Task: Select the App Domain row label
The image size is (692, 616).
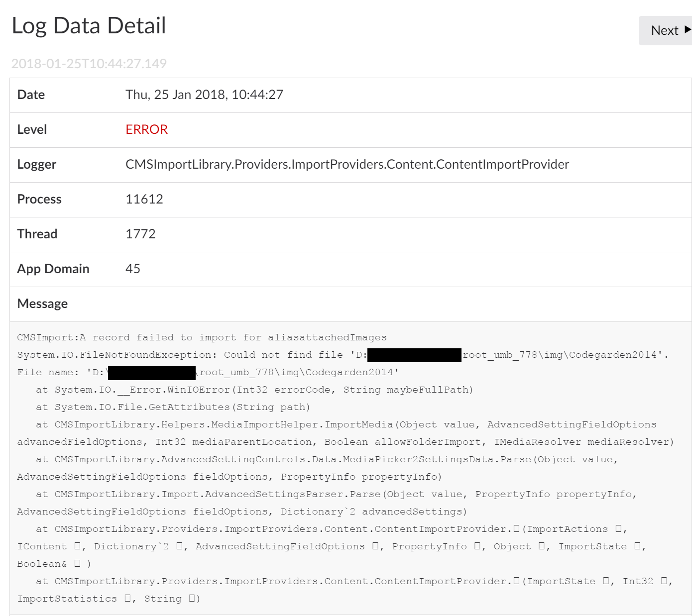Action: point(53,269)
